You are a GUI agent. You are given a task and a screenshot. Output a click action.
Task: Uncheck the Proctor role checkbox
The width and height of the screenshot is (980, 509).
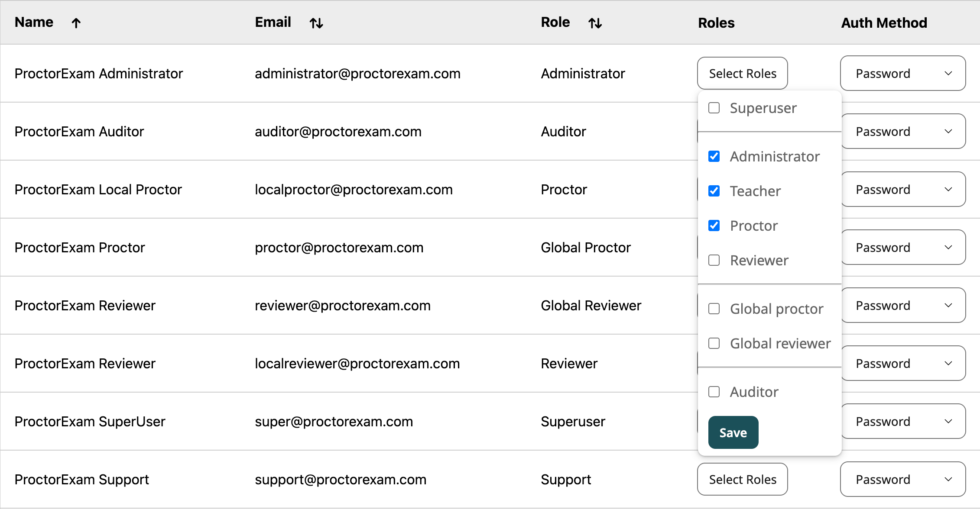pos(714,226)
